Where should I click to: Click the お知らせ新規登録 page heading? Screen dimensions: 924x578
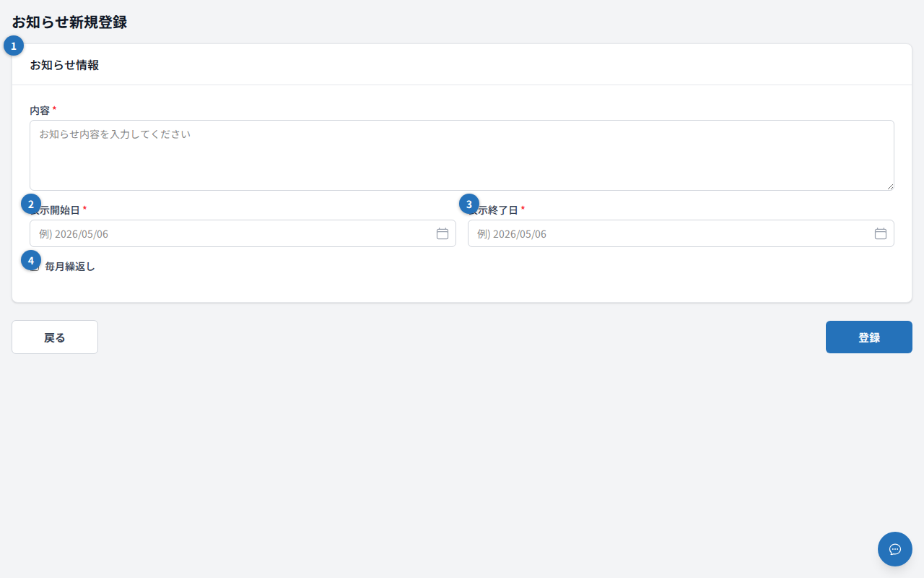69,22
